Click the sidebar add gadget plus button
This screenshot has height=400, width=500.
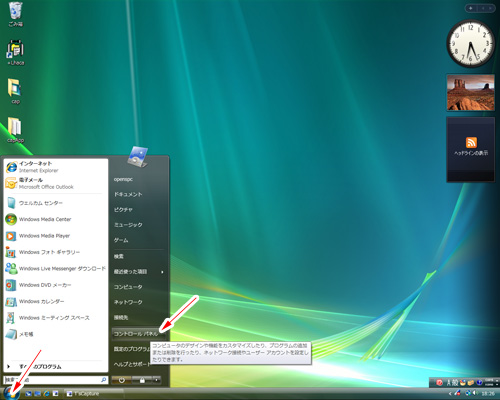tap(471, 8)
